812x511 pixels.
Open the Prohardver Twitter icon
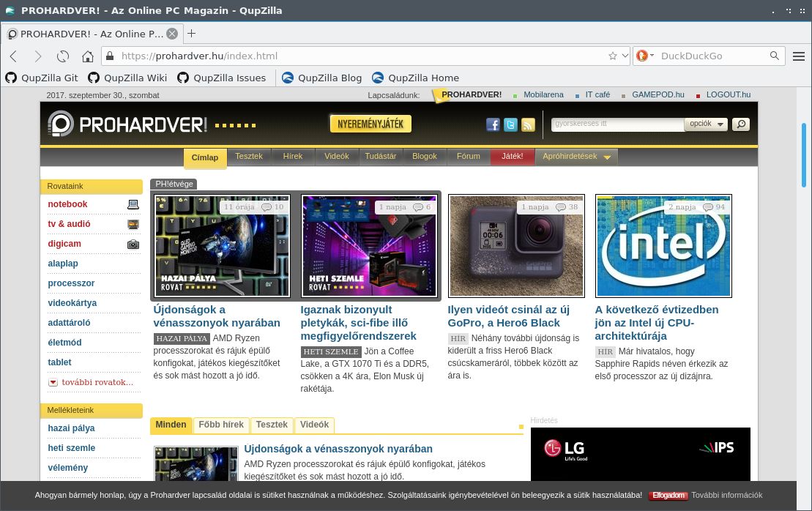(x=510, y=124)
